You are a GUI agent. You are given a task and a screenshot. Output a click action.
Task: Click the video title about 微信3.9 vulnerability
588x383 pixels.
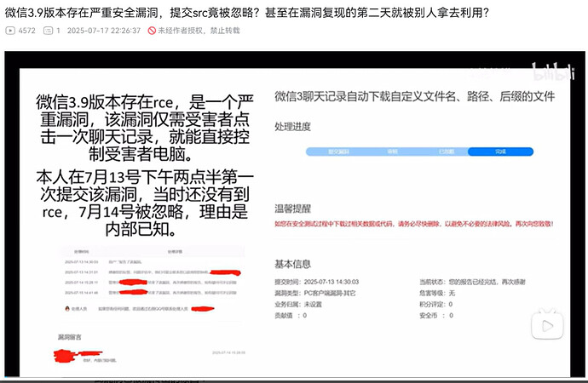coord(247,13)
